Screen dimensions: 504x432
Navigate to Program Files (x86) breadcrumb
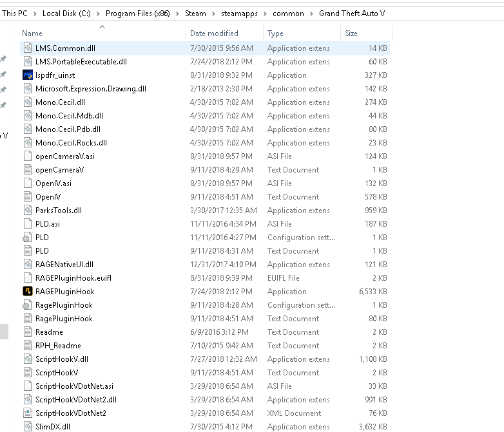pyautogui.click(x=137, y=14)
